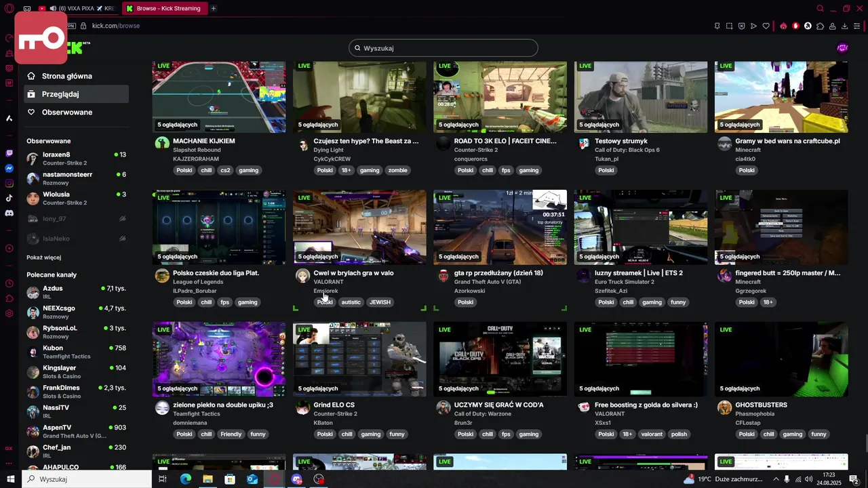Select the Browse - Kick Streaming tab
Viewport: 868px width, 488px height.
coord(164,8)
